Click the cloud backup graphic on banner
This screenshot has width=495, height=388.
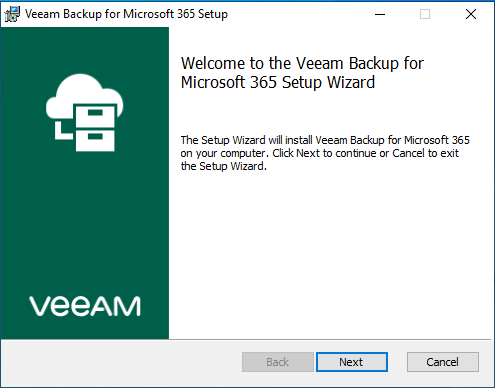click(85, 112)
